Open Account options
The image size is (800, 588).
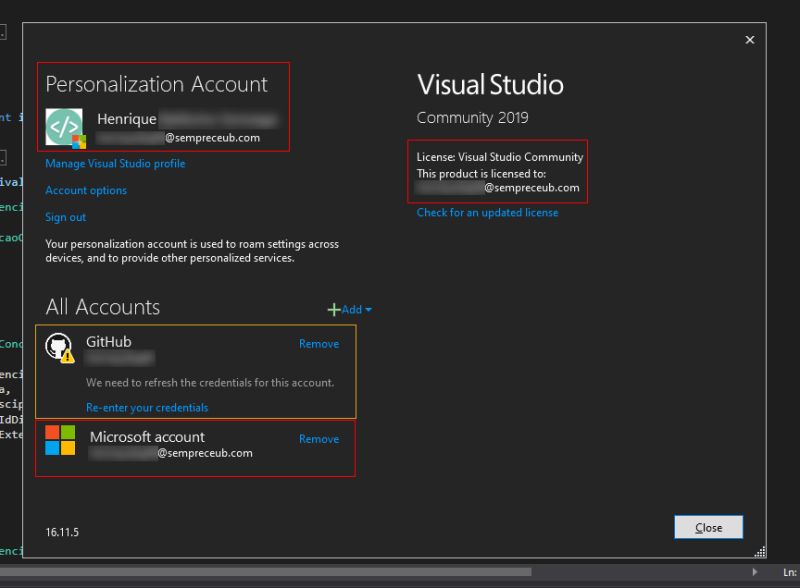[x=86, y=190]
